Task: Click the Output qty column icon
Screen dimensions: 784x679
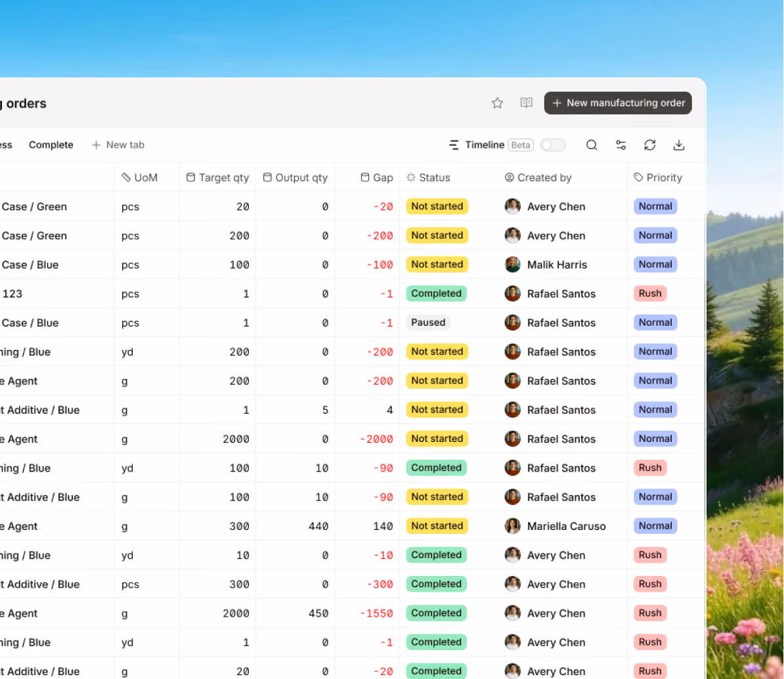Action: pyautogui.click(x=267, y=177)
